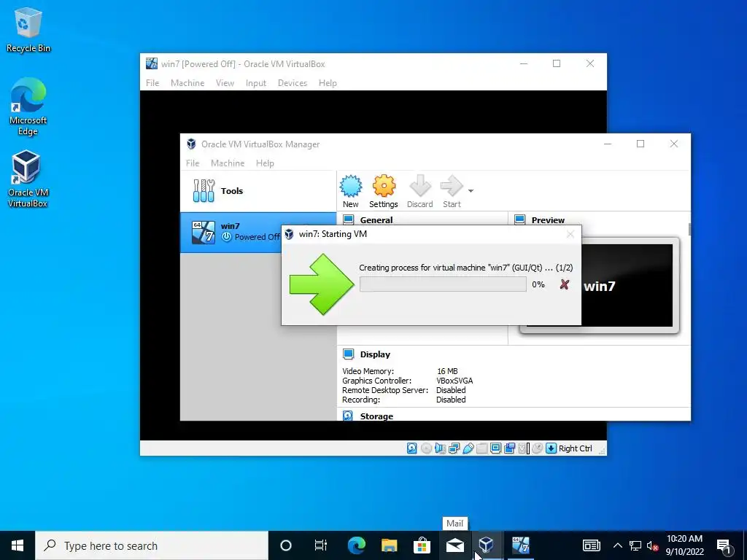This screenshot has width=747, height=560.
Task: Open the Start button dropdown arrow
Action: (x=471, y=191)
